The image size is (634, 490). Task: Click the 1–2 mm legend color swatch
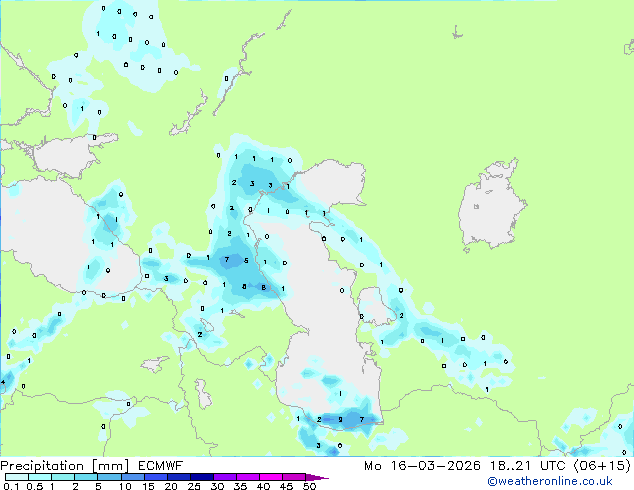click(63, 477)
